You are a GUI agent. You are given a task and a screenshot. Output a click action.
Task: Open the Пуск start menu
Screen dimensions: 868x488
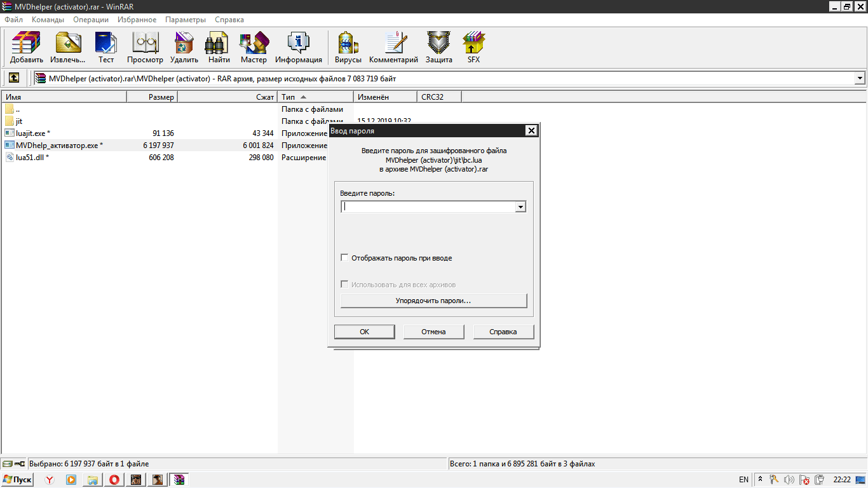tap(18, 480)
